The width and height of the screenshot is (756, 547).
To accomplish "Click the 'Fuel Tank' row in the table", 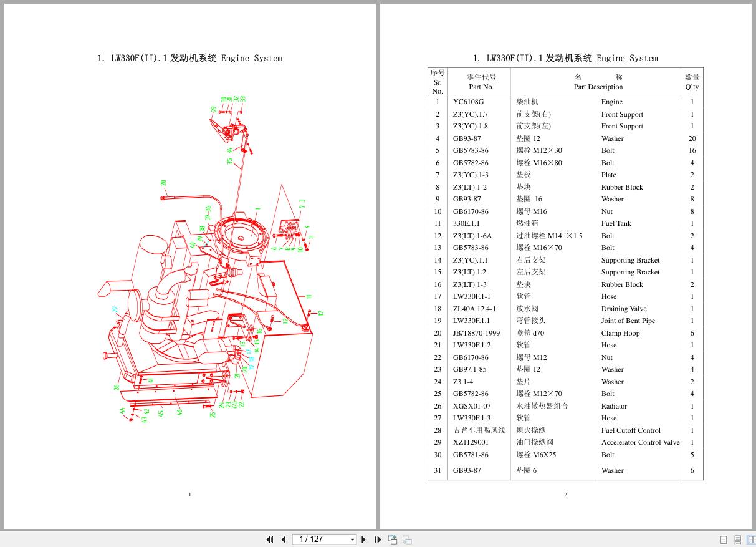I will 616,223.
